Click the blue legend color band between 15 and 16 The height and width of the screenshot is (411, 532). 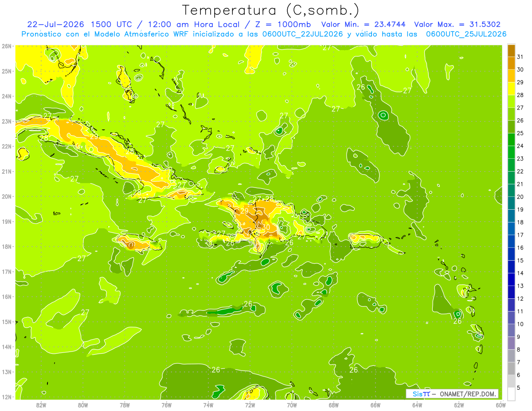click(x=511, y=254)
